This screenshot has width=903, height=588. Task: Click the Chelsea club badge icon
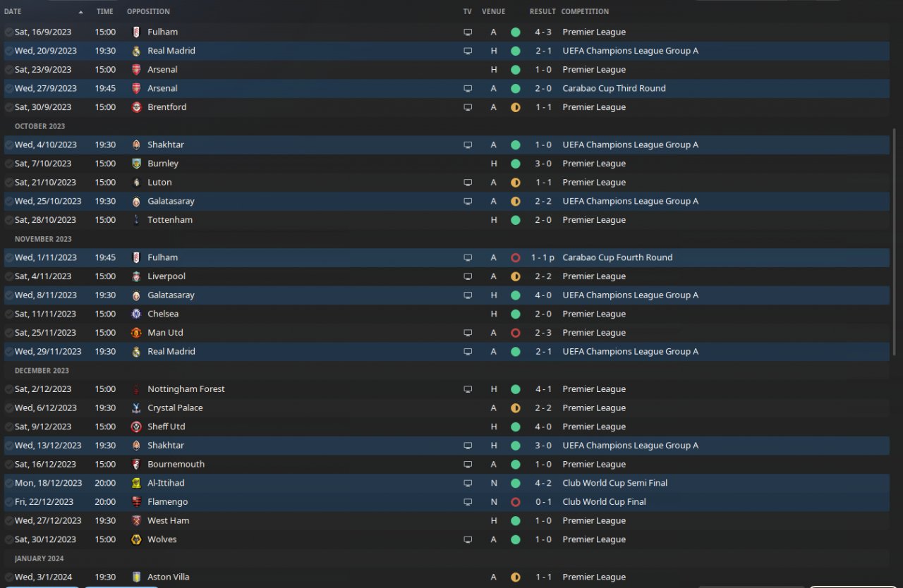[x=136, y=314]
